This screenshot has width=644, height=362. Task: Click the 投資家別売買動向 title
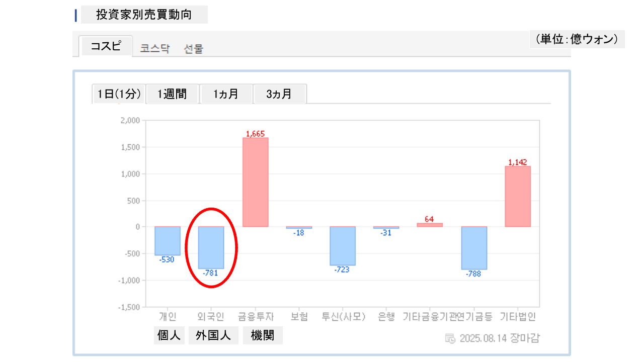[x=144, y=15]
